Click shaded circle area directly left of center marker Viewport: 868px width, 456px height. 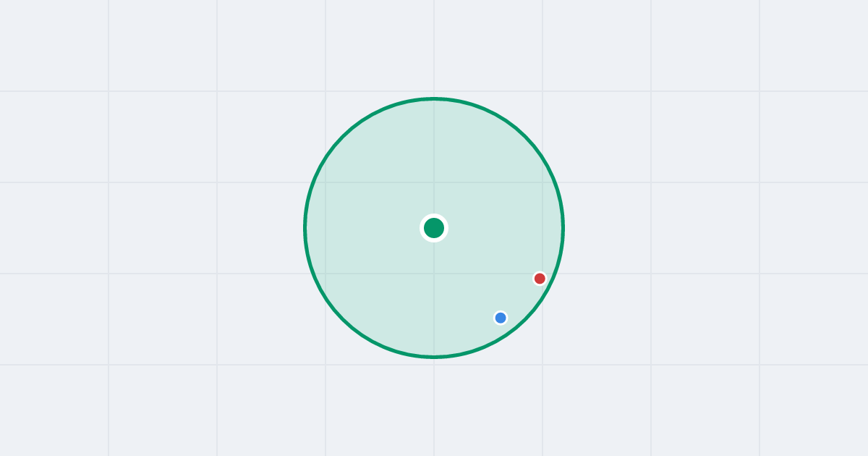click(x=369, y=228)
